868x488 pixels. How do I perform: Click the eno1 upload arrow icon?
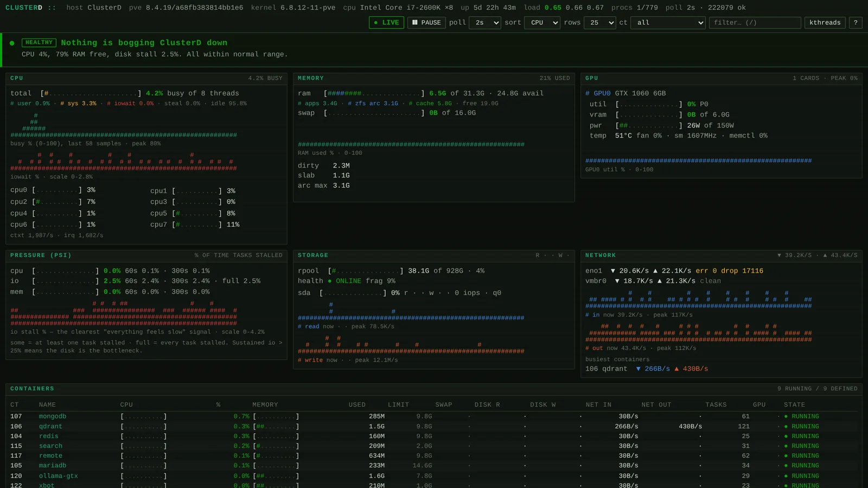(x=655, y=271)
